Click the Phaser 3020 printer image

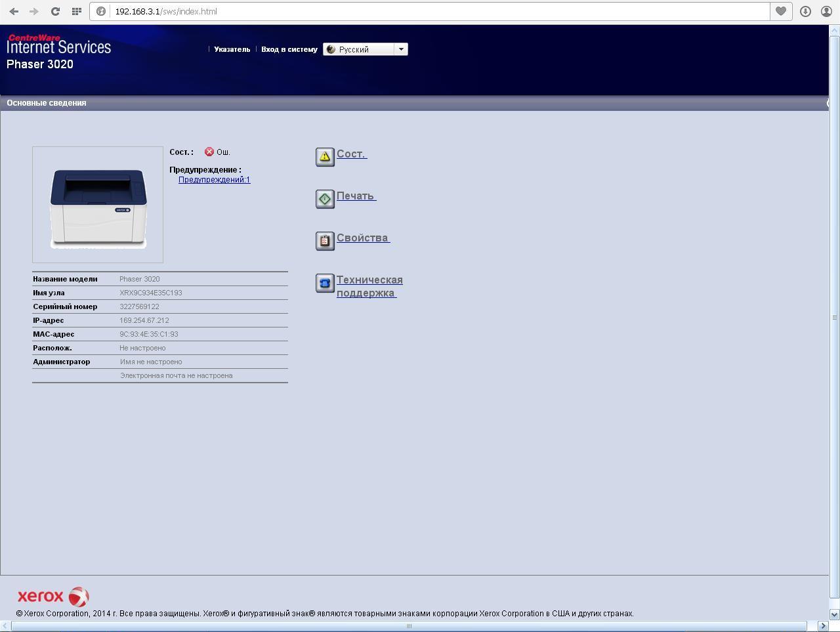click(98, 205)
